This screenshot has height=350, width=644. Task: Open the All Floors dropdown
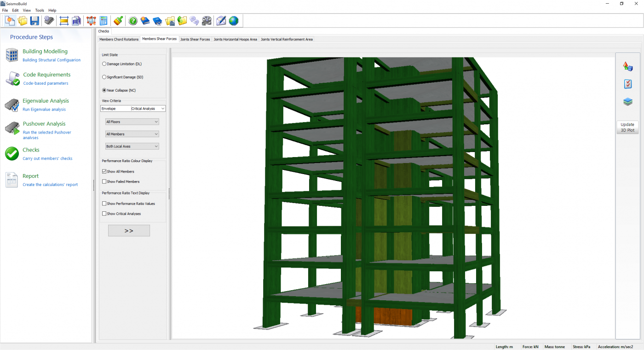click(x=132, y=122)
